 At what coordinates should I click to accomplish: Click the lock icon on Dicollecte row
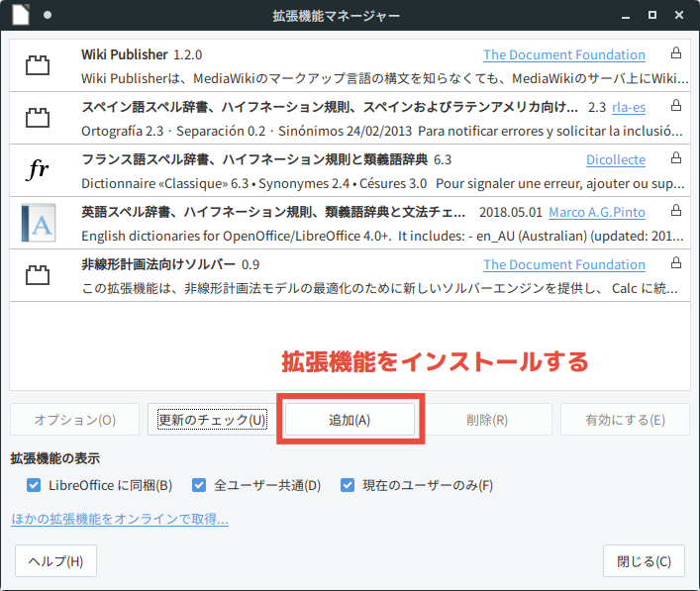[x=676, y=157]
